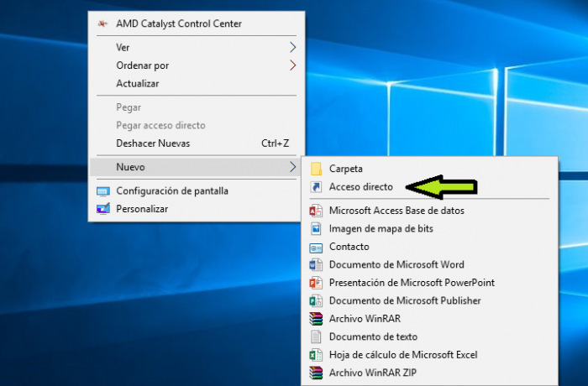Image resolution: width=588 pixels, height=386 pixels.
Task: Click the PowerPoint presentation icon
Action: click(316, 283)
